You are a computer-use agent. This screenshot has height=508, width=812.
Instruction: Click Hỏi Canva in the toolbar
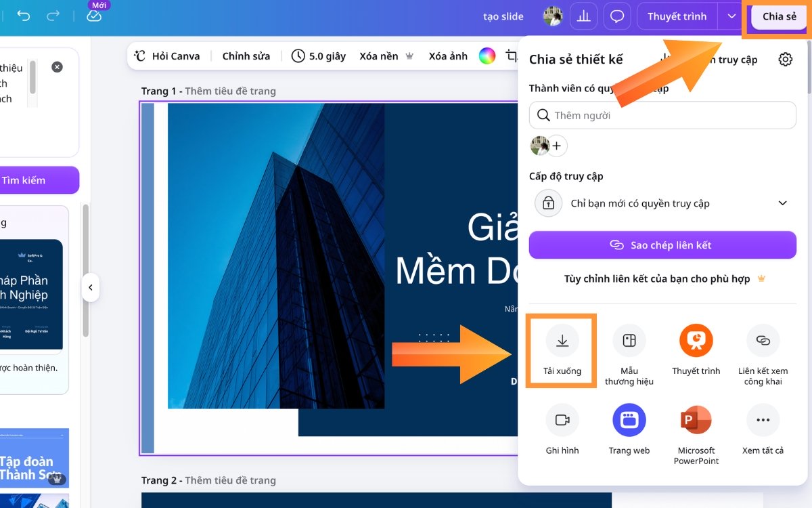pyautogui.click(x=167, y=56)
